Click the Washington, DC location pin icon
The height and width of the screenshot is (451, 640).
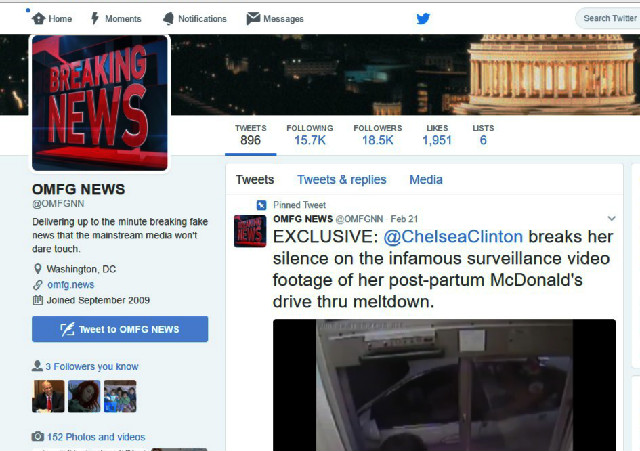pyautogui.click(x=38, y=269)
